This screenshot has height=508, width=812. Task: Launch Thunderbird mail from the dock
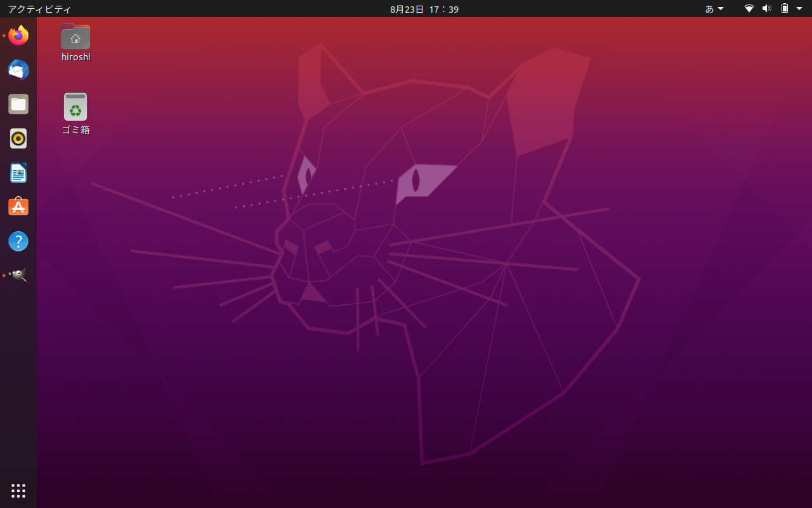18,70
